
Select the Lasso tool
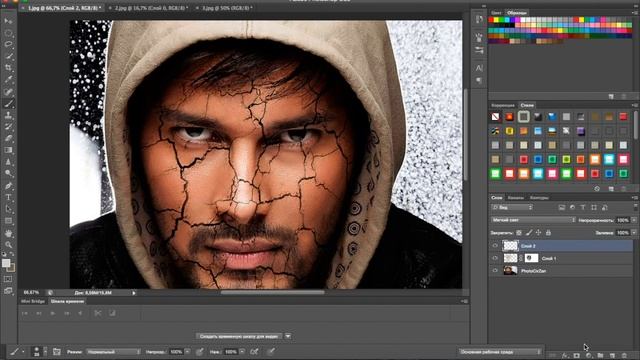8,44
